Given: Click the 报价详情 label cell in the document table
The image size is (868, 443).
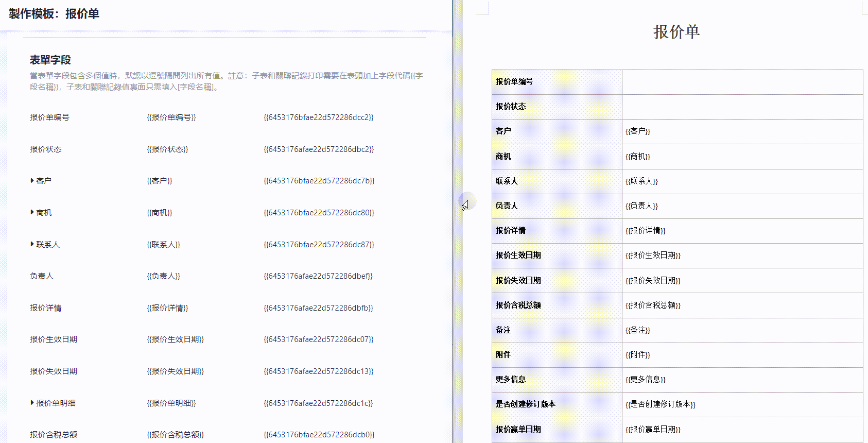Looking at the screenshot, I should click(557, 231).
